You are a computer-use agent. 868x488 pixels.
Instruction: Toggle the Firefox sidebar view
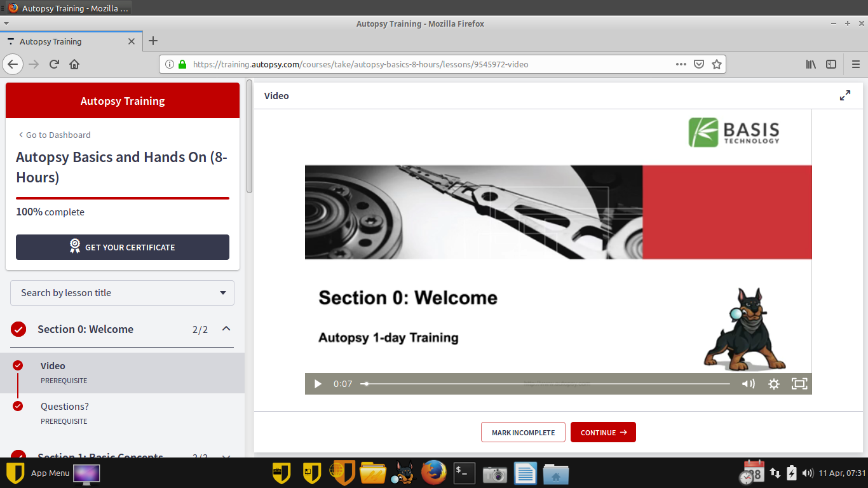tap(831, 64)
